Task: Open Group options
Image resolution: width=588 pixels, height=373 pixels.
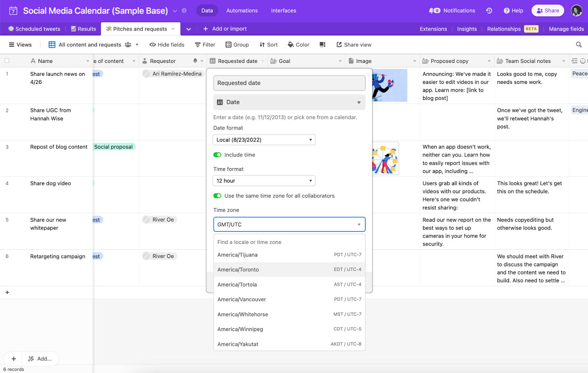Action: (237, 45)
